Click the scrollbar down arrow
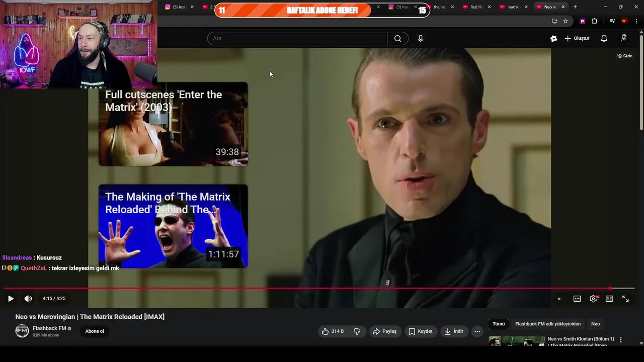Screen dimensions: 644x362 pos(641,343)
